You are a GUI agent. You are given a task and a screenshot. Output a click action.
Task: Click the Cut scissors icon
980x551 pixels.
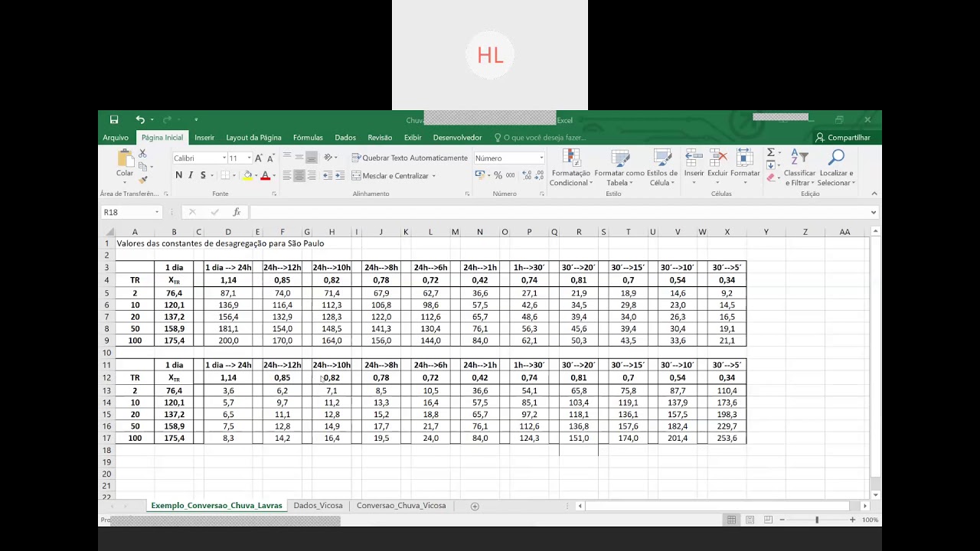[x=142, y=154]
